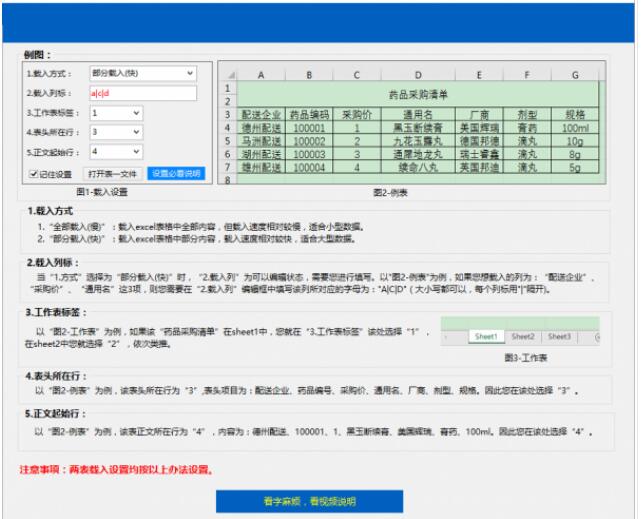
Task: Click the cell containing 100003
Action: tap(309, 154)
